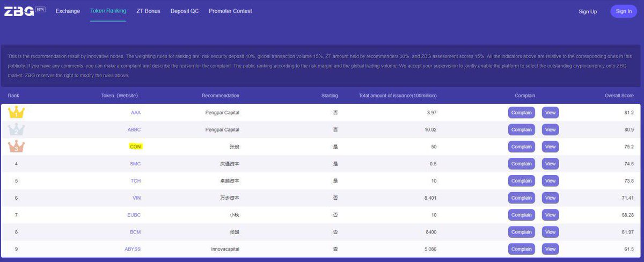
Task: Click View for BCM row
Action: [550, 232]
